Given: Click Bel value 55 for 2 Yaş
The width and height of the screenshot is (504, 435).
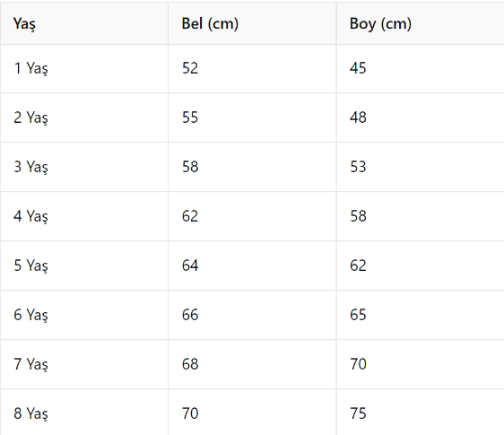Looking at the screenshot, I should 190,117.
